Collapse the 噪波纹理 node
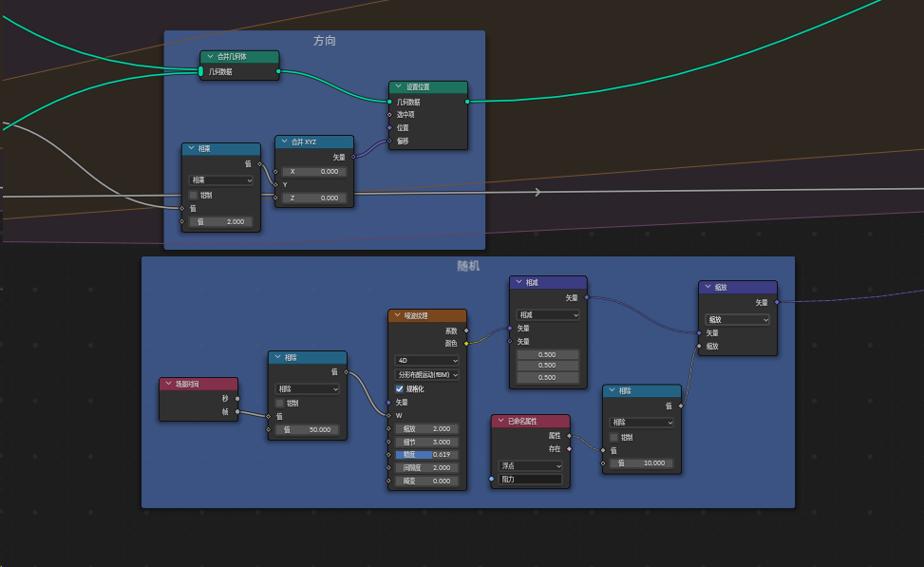Viewport: 924px width, 567px height. (397, 316)
